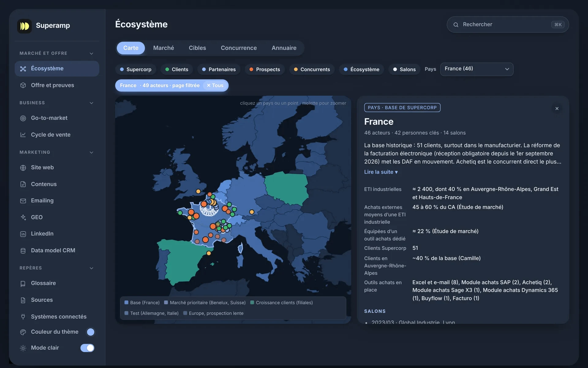Collapse the Repères sidebar section
588x368 pixels.
click(91, 268)
